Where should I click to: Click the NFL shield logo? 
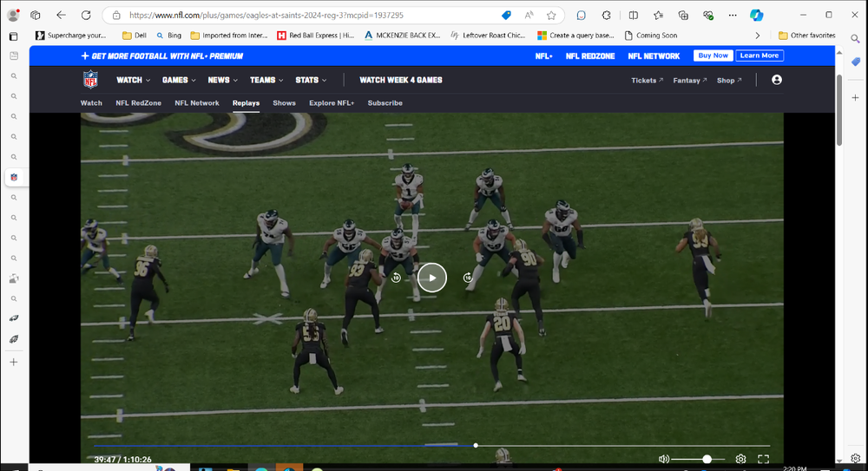[x=91, y=80]
